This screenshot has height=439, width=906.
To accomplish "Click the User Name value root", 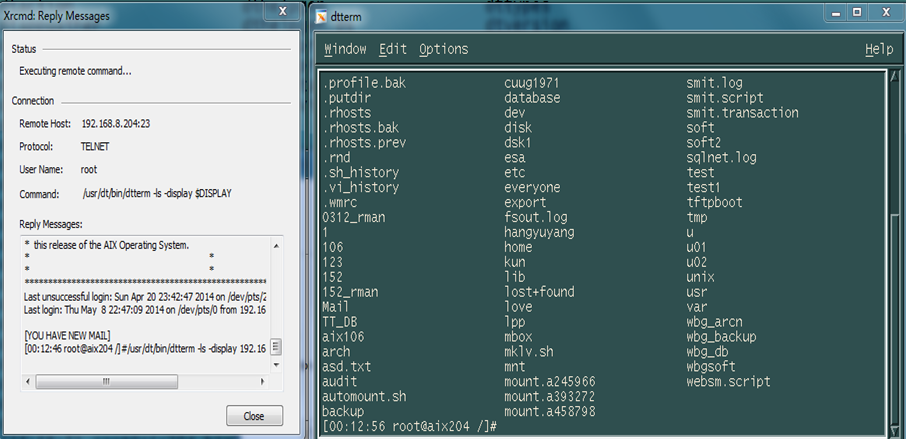I will pyautogui.click(x=88, y=170).
